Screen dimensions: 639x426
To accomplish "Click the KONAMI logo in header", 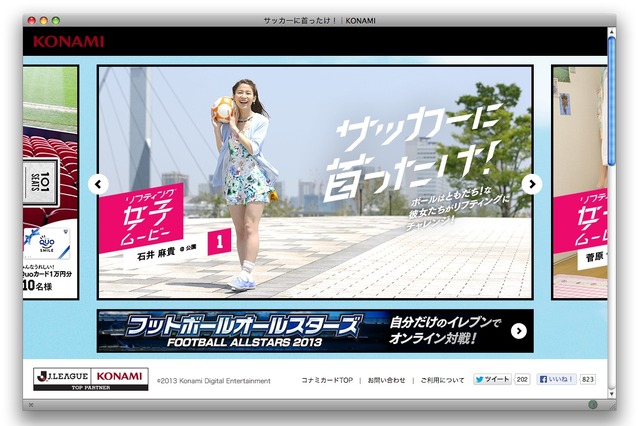I will pos(68,41).
